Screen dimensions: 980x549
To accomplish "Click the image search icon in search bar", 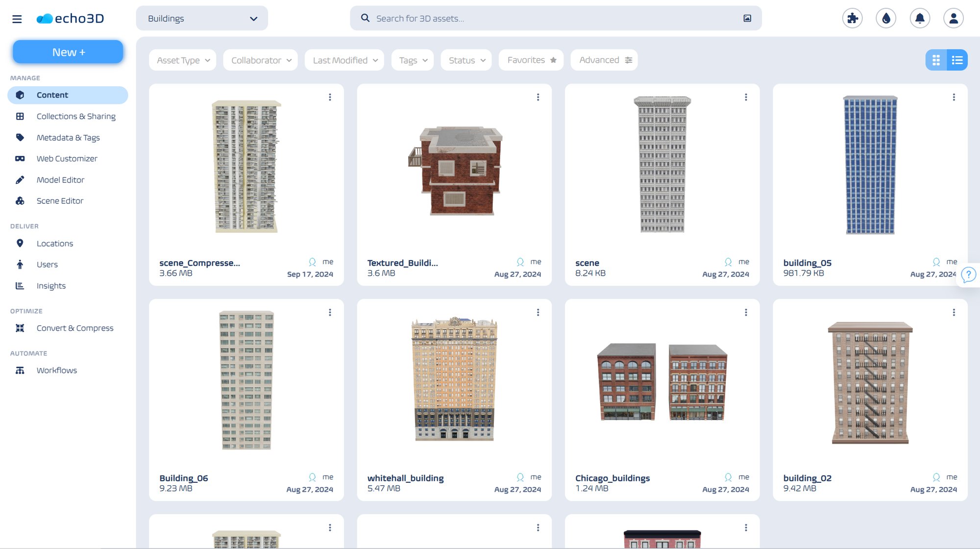I will click(747, 18).
